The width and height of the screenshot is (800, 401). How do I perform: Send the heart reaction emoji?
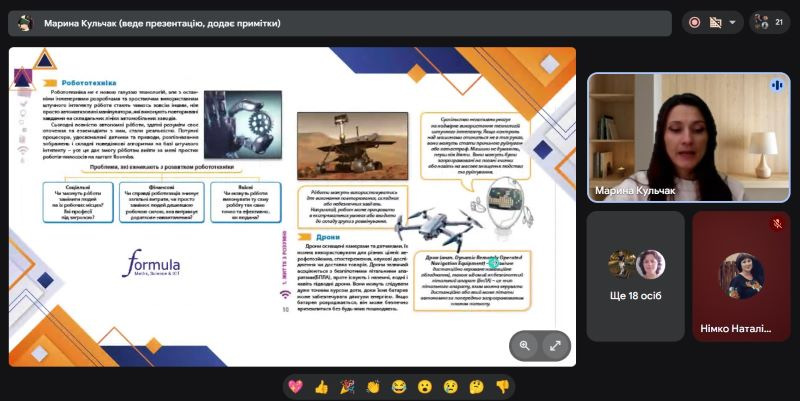[x=295, y=386]
